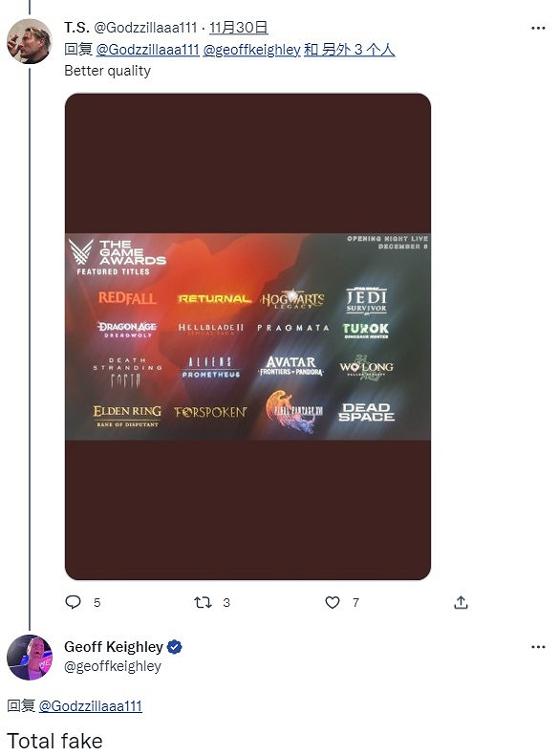Open Geoff Keighley's profile avatar
Viewport: 558px width, 756px height.
pyautogui.click(x=30, y=658)
